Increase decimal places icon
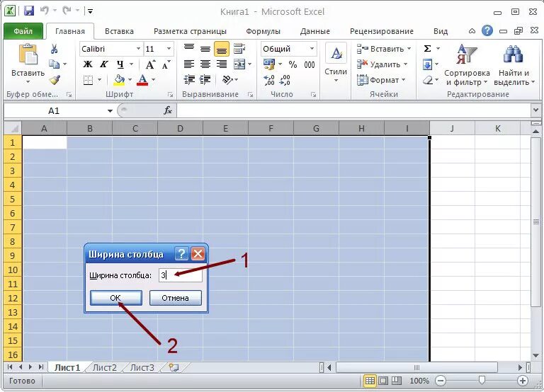The image size is (544, 392). (269, 81)
